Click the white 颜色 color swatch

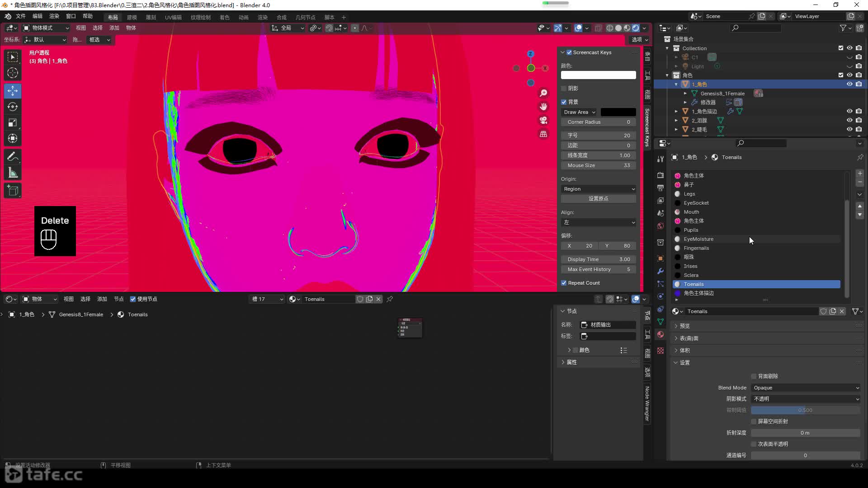[599, 75]
